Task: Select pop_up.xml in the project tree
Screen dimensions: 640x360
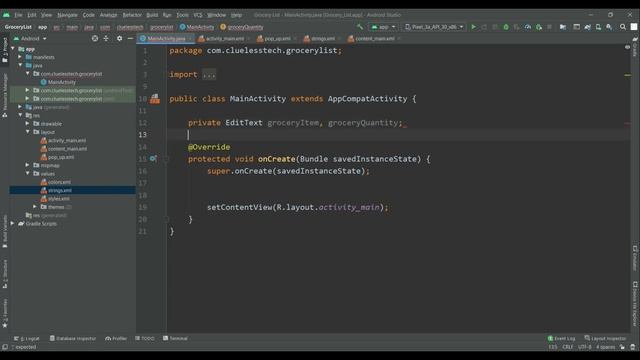Action: coord(61,157)
